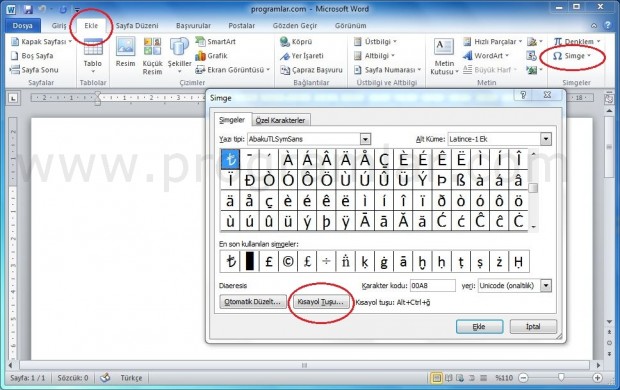620x390 pixels.
Task: Insert a Boş Sayfa blank page
Action: tap(32, 56)
